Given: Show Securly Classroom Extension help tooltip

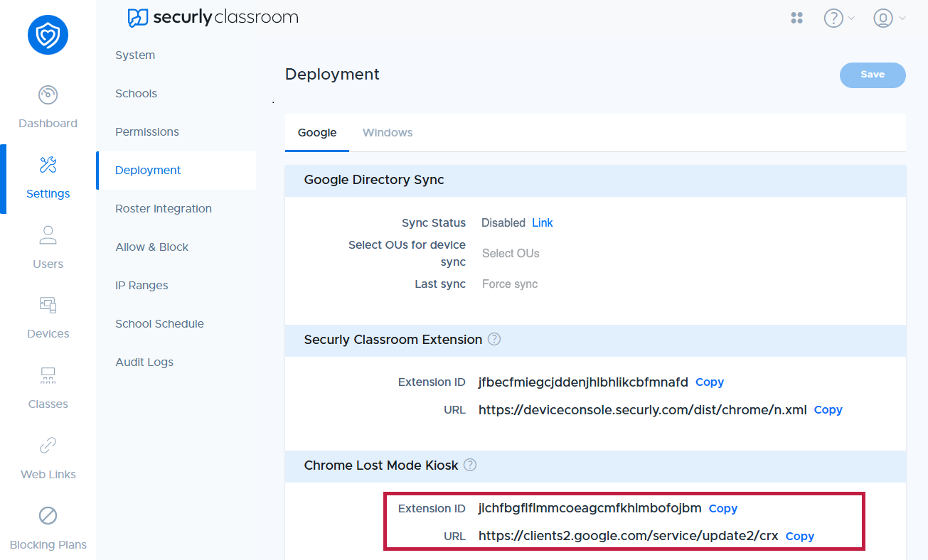Looking at the screenshot, I should (x=494, y=339).
